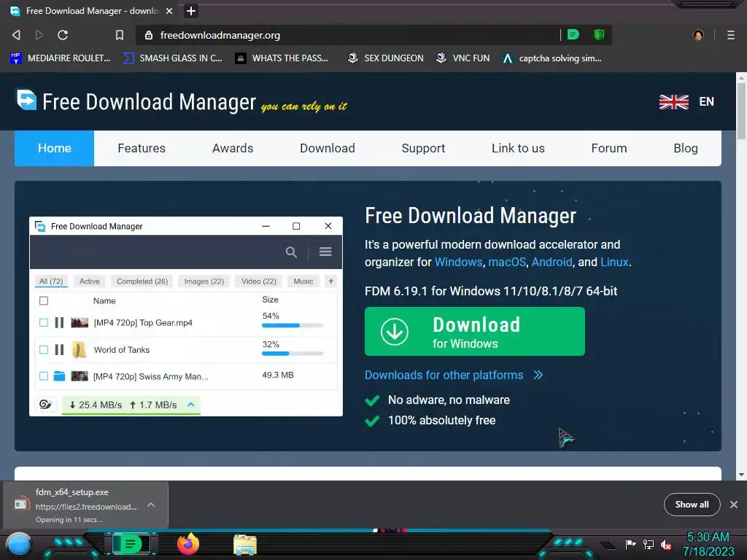Click the Android platform link

click(x=551, y=262)
